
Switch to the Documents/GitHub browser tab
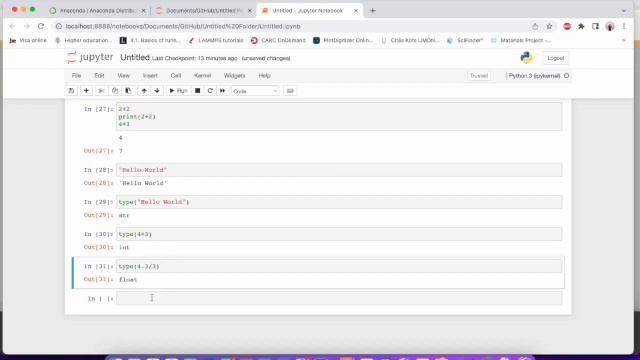[203, 11]
